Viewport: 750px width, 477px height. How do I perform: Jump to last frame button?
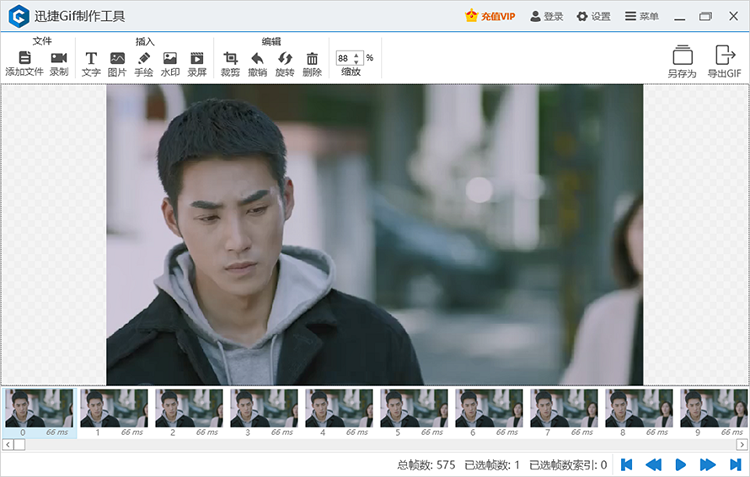(x=736, y=465)
